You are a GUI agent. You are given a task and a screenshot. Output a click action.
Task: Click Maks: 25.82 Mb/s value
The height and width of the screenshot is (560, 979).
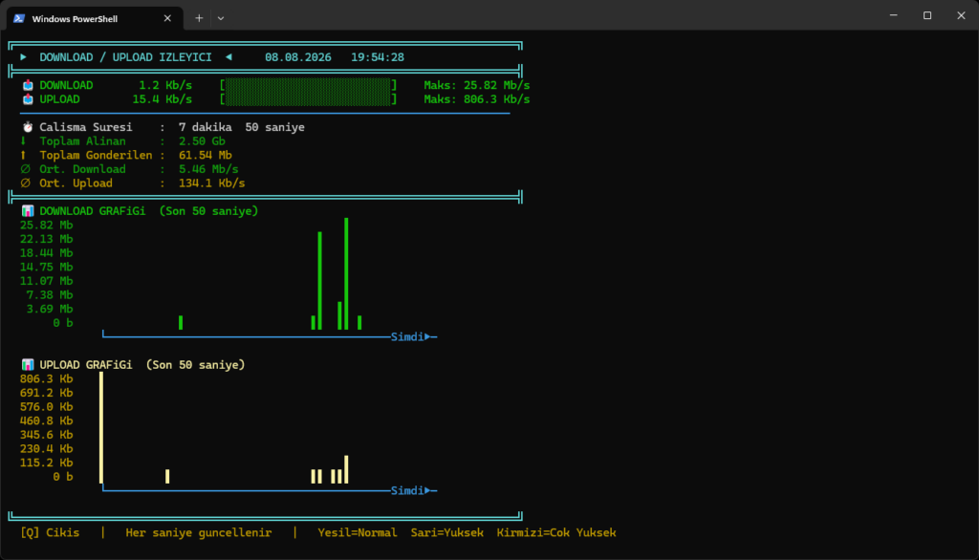(476, 86)
